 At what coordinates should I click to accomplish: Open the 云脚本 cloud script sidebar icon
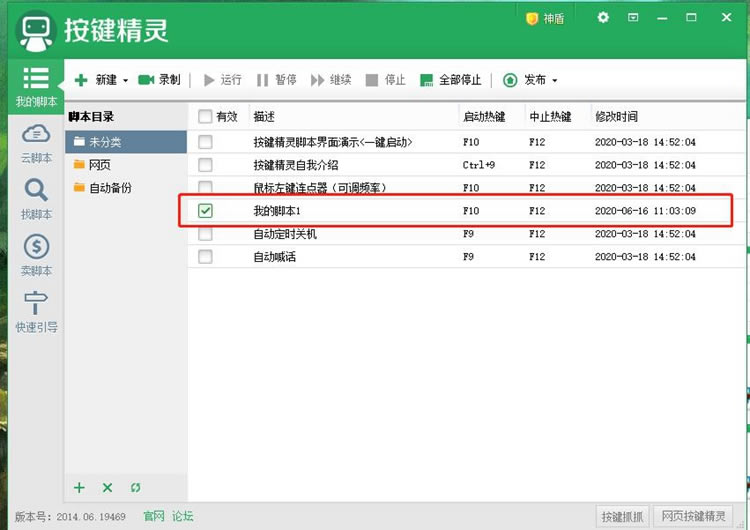(35, 142)
